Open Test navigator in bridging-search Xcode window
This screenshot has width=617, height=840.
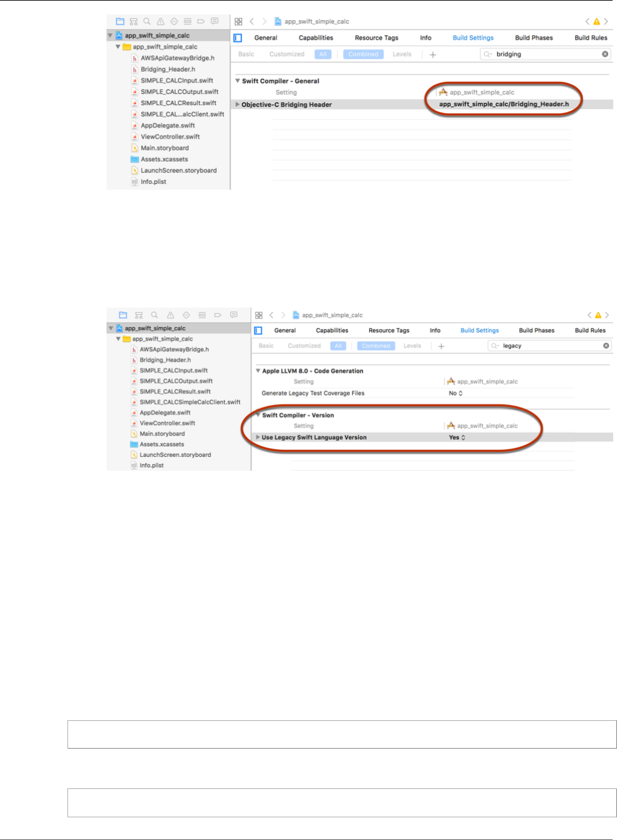(x=174, y=21)
